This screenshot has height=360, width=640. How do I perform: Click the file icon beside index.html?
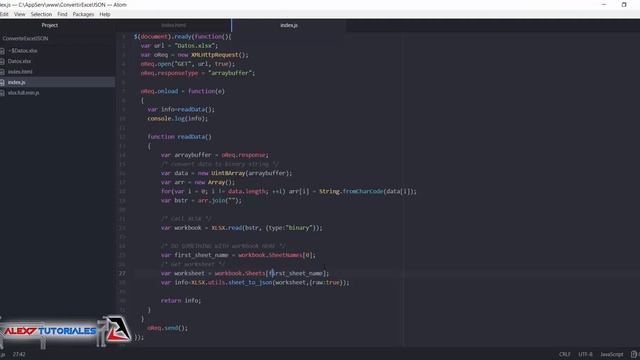tap(2, 72)
